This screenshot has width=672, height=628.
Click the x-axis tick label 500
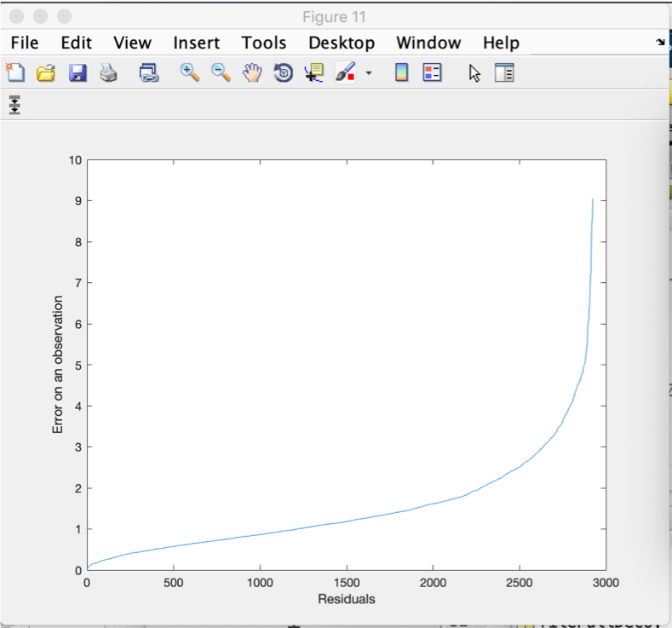[173, 583]
